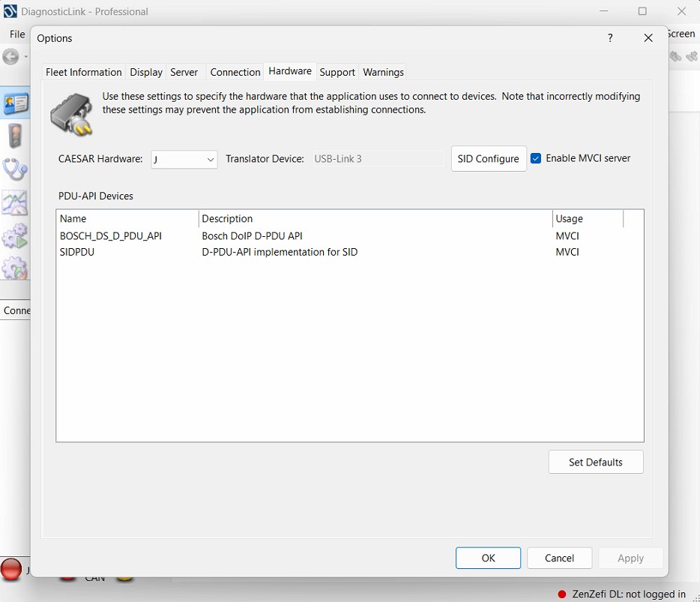
Task: Open the Connection tab
Action: (235, 72)
